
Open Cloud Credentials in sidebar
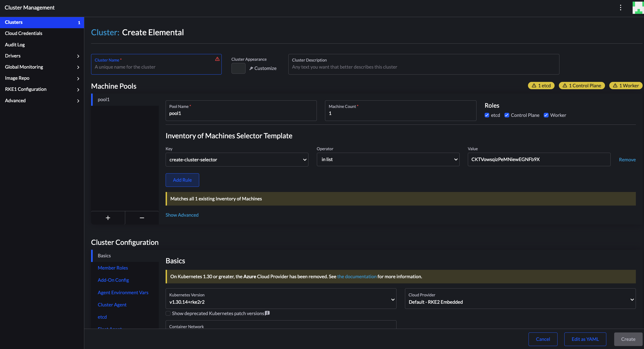[x=24, y=33]
